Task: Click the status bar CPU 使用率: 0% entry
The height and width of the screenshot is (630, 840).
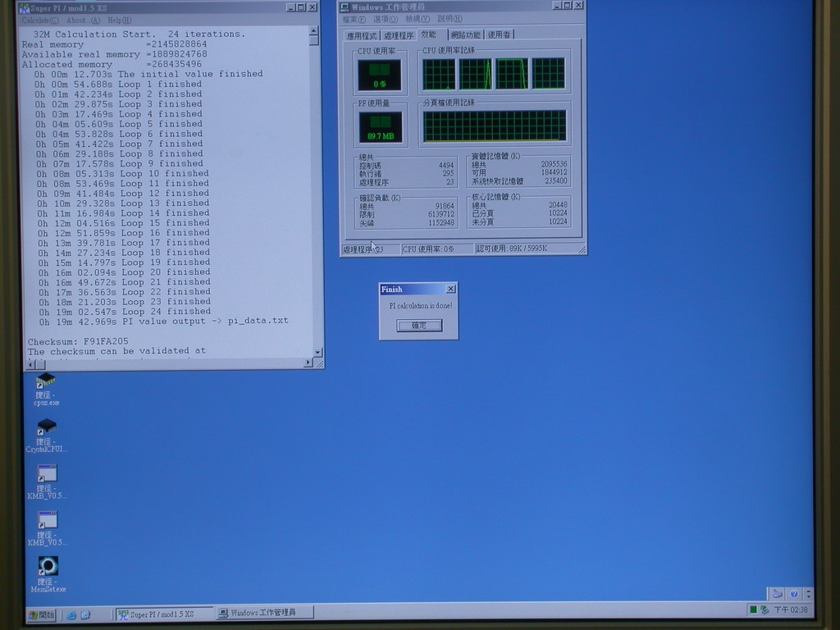Action: tap(437, 249)
